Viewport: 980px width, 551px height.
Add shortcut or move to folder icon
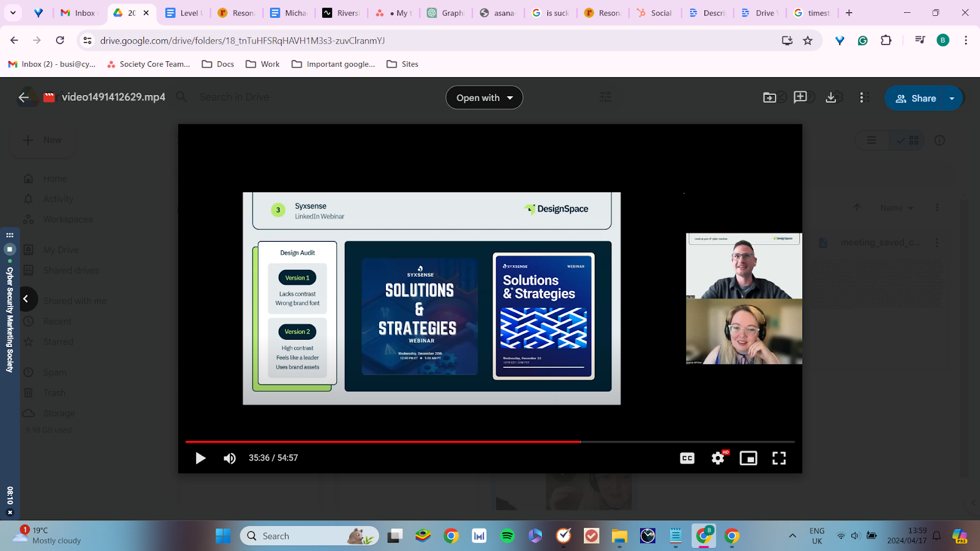(769, 97)
